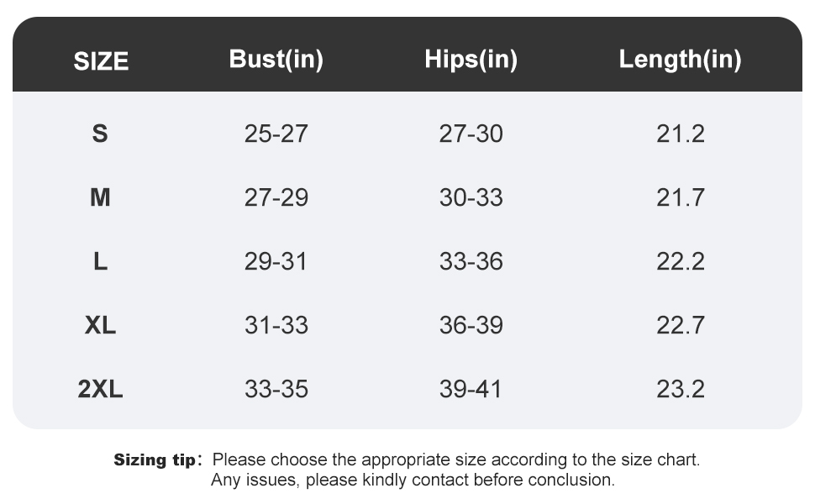Image resolution: width=815 pixels, height=504 pixels.
Task: Click the 33-36 hips measurement
Action: click(471, 261)
